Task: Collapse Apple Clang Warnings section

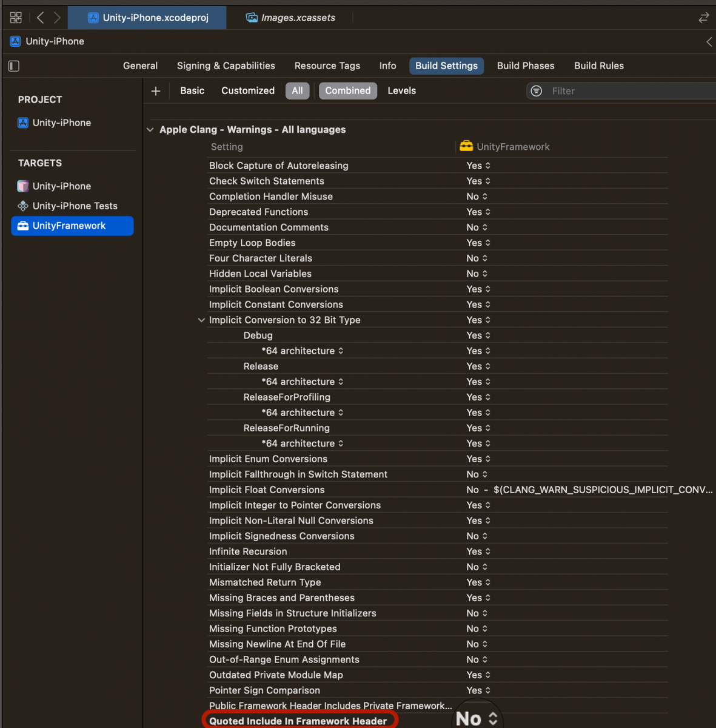Action: coord(150,130)
